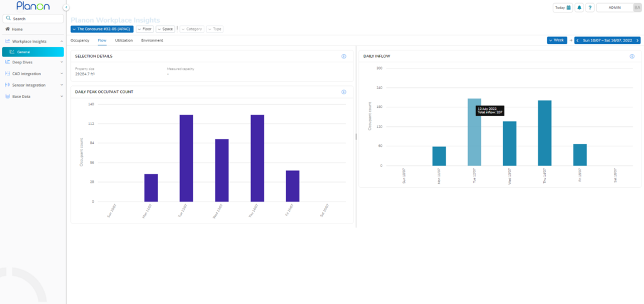
Task: Expand the Sensor Integration section
Action: pyautogui.click(x=62, y=85)
